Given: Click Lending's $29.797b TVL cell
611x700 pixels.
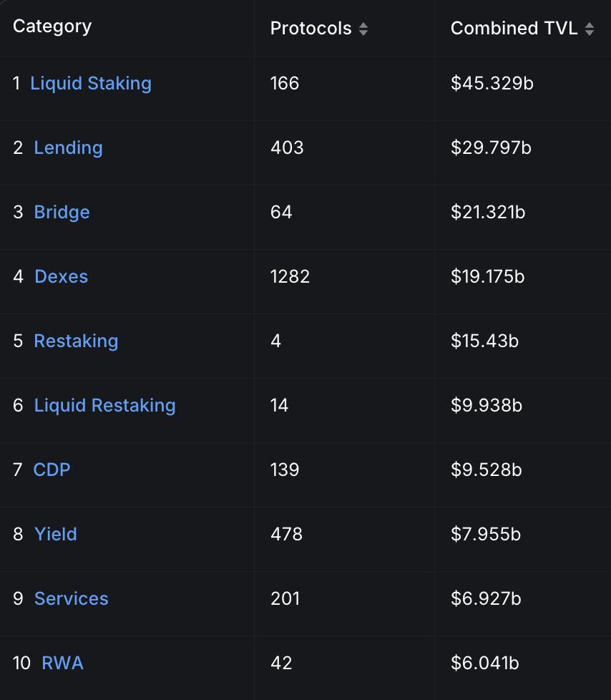Looking at the screenshot, I should click(x=491, y=147).
